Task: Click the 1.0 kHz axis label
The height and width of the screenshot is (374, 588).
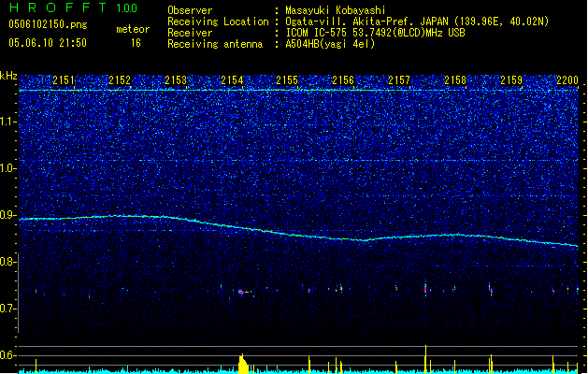Action: tap(8, 168)
